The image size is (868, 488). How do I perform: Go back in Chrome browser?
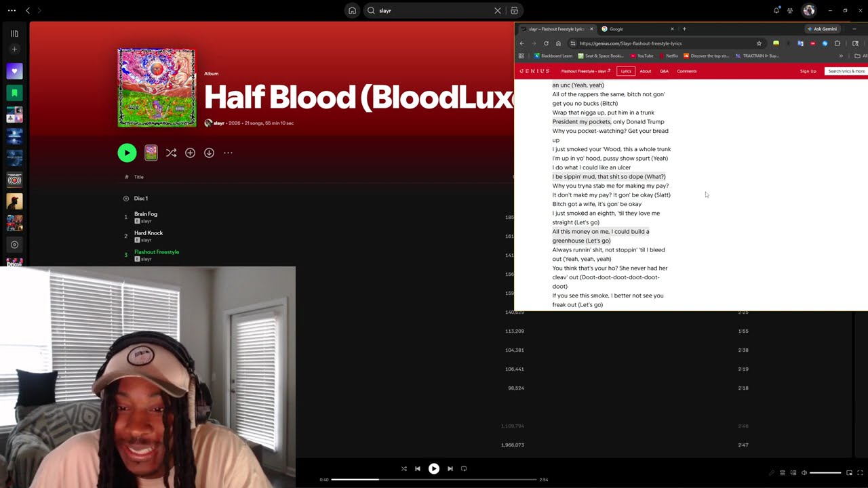tap(521, 43)
